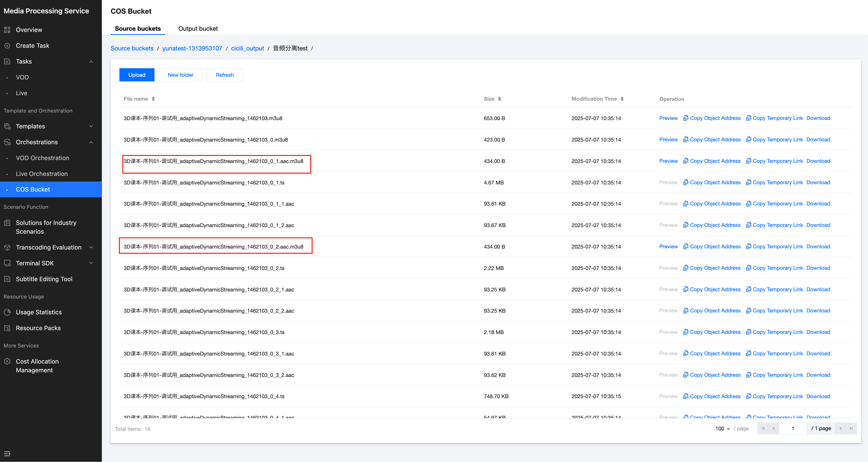Image resolution: width=868 pixels, height=462 pixels.
Task: Copy Object Address icon for 0_2.aac.m3u8 row
Action: (686, 246)
